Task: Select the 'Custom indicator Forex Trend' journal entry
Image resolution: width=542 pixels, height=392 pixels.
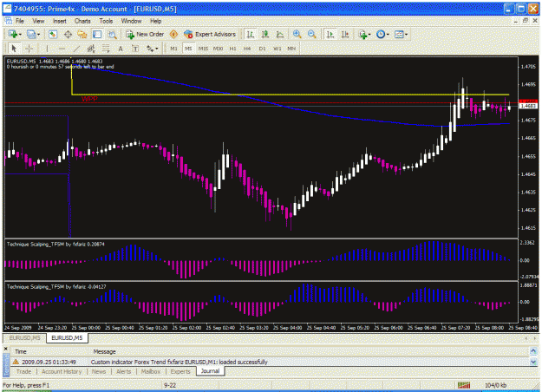Action: [270, 362]
